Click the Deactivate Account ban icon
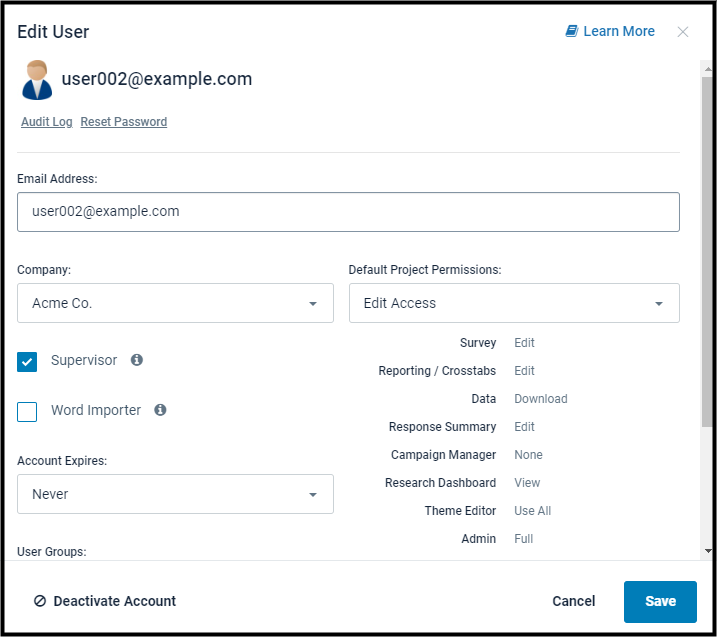717x637 pixels. (40, 600)
